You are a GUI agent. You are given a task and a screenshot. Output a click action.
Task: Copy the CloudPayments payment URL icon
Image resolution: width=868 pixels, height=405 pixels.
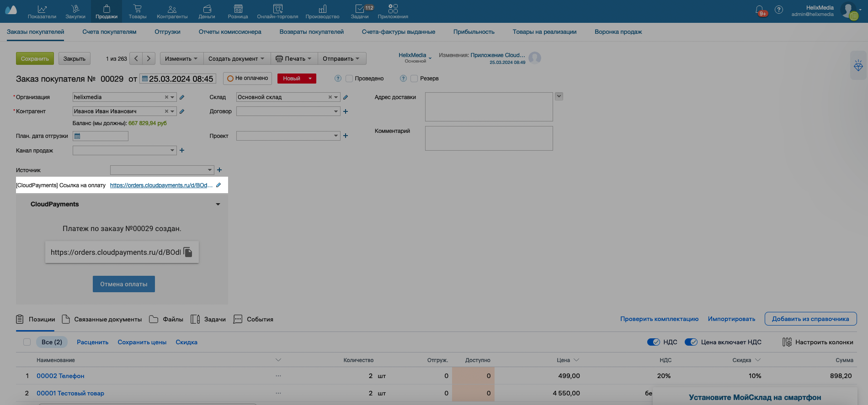(188, 252)
